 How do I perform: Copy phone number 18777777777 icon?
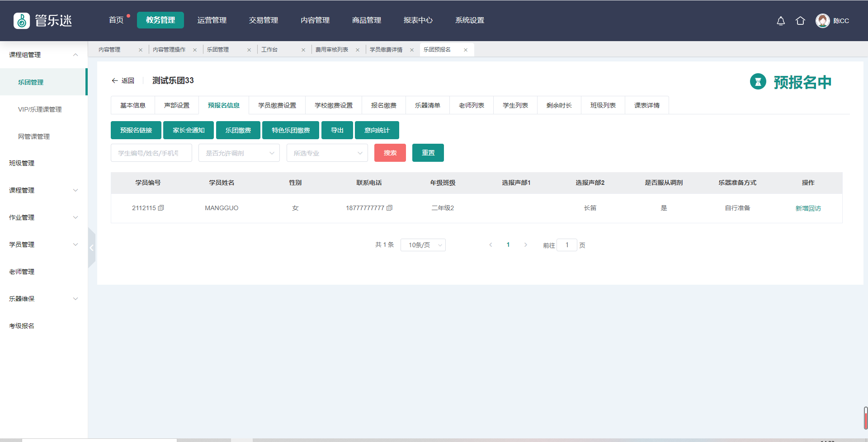pos(390,208)
